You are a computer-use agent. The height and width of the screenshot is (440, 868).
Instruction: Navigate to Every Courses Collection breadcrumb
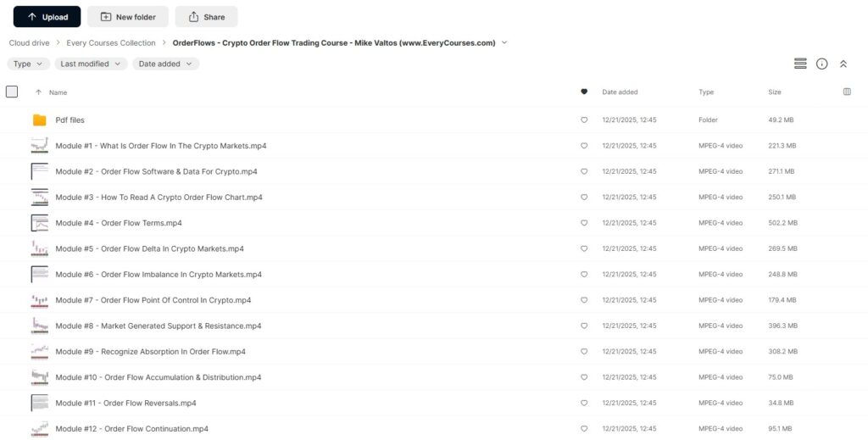click(111, 42)
